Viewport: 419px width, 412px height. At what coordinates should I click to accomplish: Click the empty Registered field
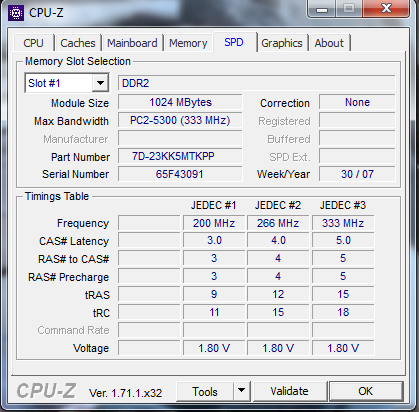(357, 120)
